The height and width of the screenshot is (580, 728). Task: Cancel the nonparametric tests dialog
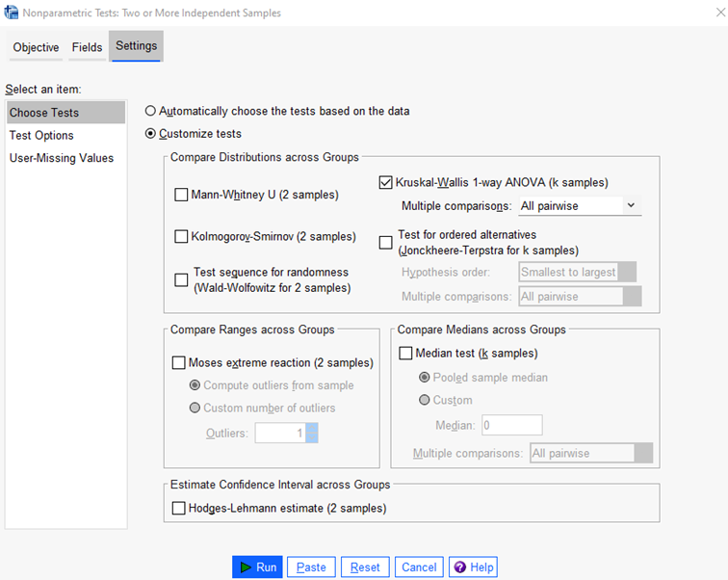point(419,567)
